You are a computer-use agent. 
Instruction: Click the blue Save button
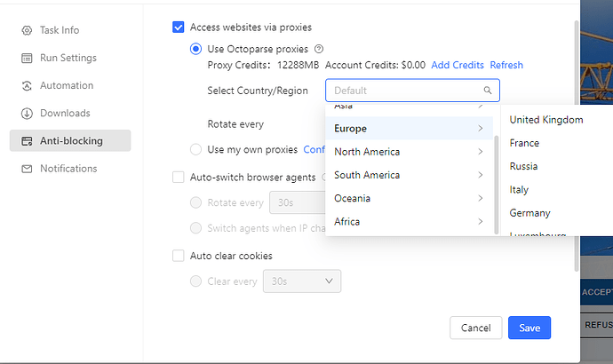click(x=529, y=328)
